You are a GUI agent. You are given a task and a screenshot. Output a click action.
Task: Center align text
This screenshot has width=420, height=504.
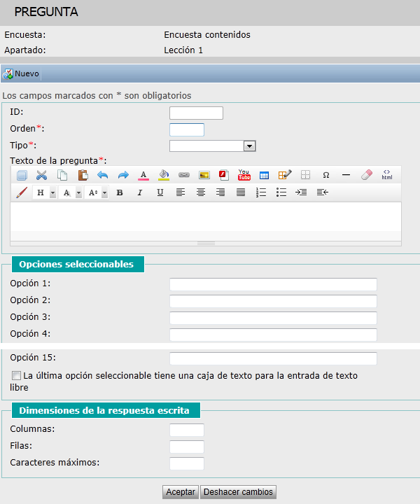coord(201,192)
